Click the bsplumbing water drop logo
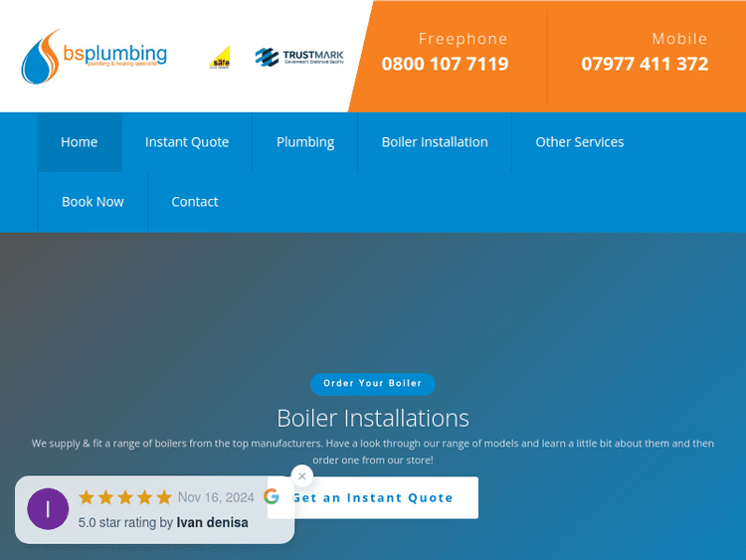 [93, 56]
